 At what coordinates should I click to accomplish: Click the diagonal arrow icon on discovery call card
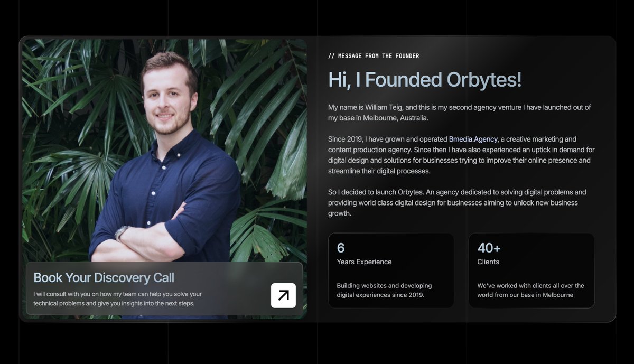(283, 295)
